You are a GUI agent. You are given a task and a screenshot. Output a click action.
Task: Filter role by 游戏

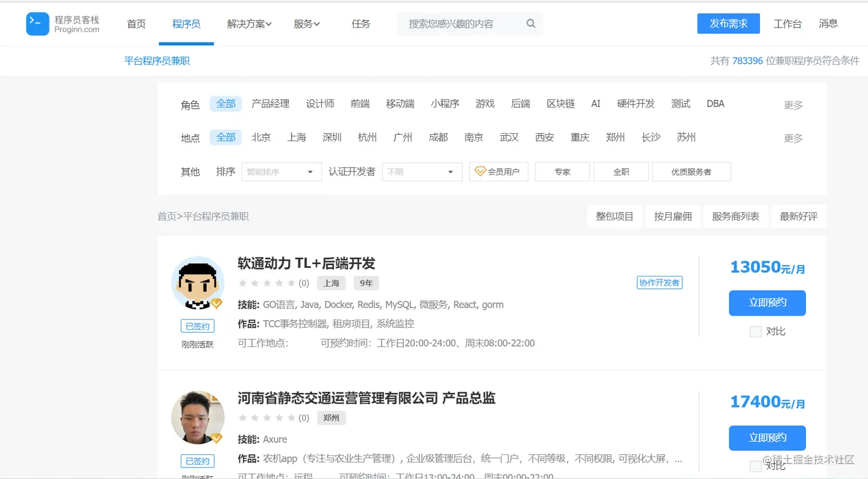485,104
